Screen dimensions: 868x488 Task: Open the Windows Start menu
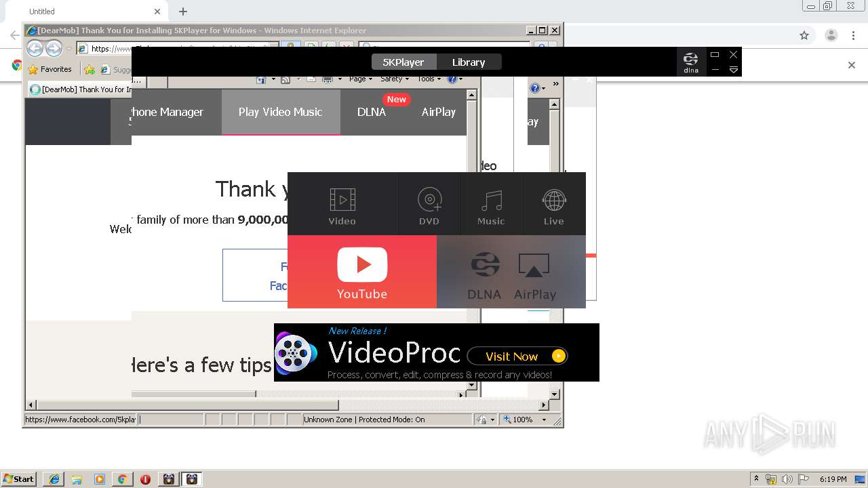pos(18,479)
